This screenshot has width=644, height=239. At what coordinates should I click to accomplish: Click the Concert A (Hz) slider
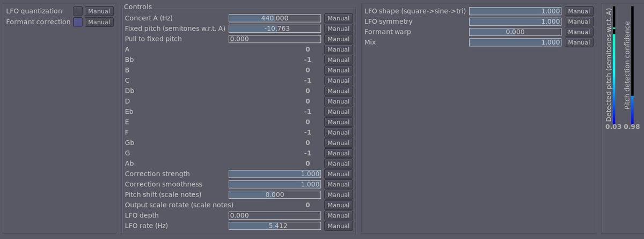click(x=275, y=18)
